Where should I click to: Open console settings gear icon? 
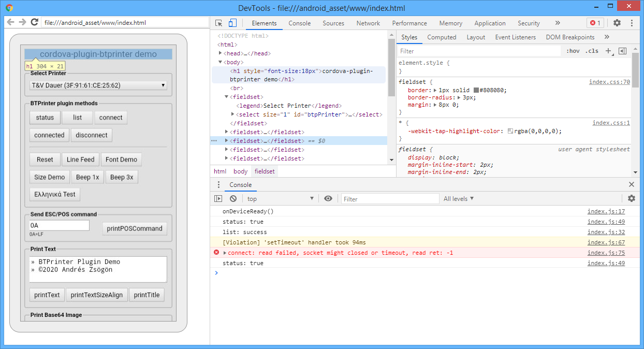(x=631, y=199)
